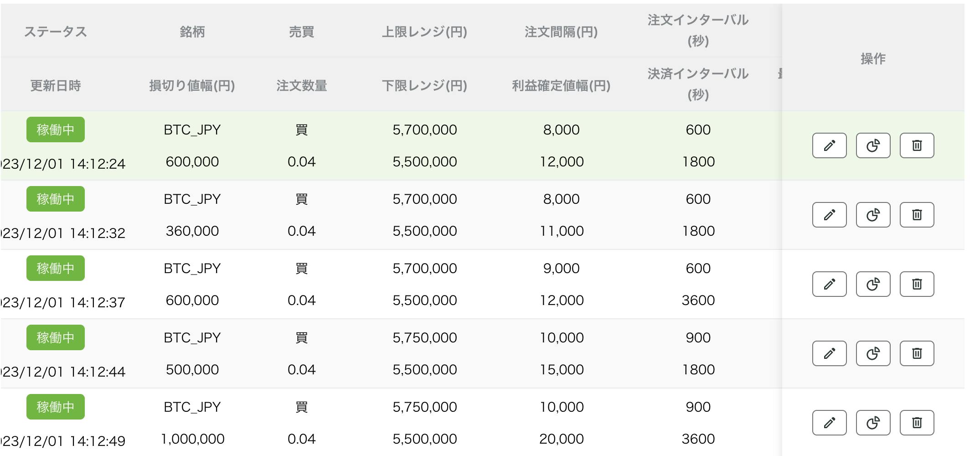The width and height of the screenshot is (980, 456).
Task: Click the ステータス column header
Action: tap(56, 32)
